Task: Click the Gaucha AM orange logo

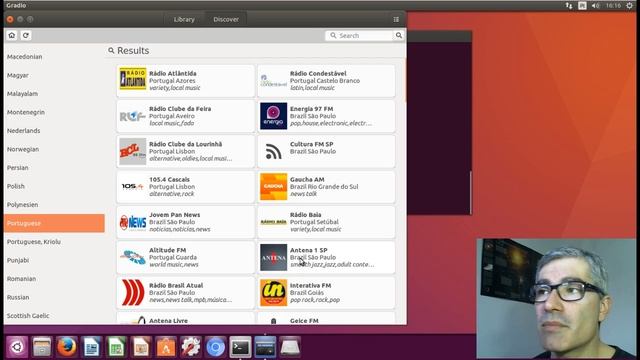Action: pos(273,187)
